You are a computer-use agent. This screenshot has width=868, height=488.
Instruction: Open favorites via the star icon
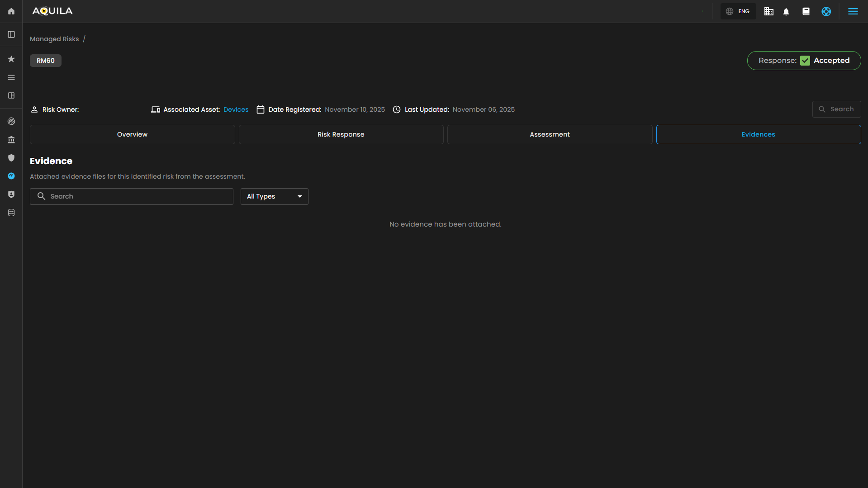(x=11, y=59)
